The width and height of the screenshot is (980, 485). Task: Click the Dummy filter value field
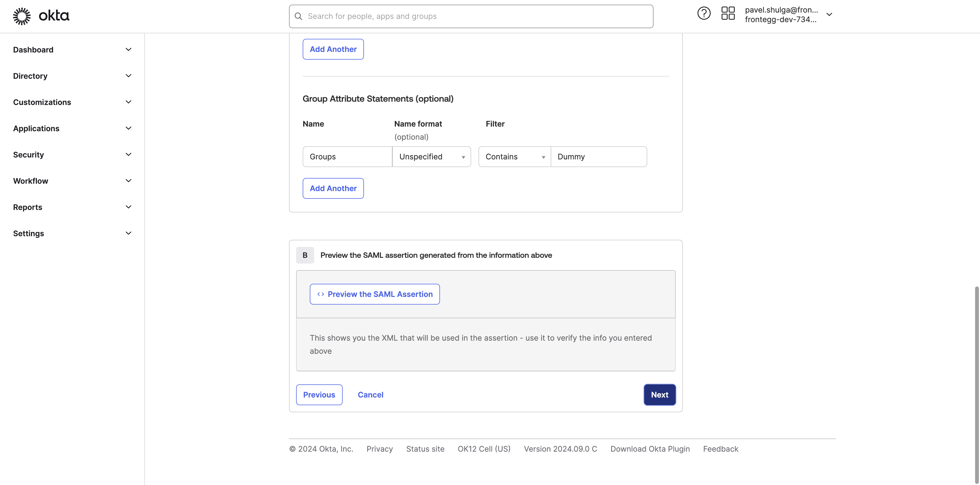(x=599, y=157)
